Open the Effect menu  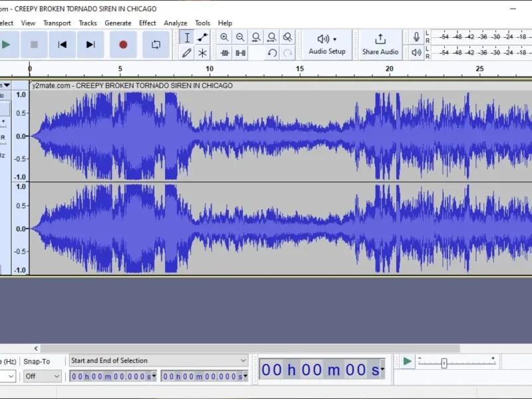click(147, 23)
